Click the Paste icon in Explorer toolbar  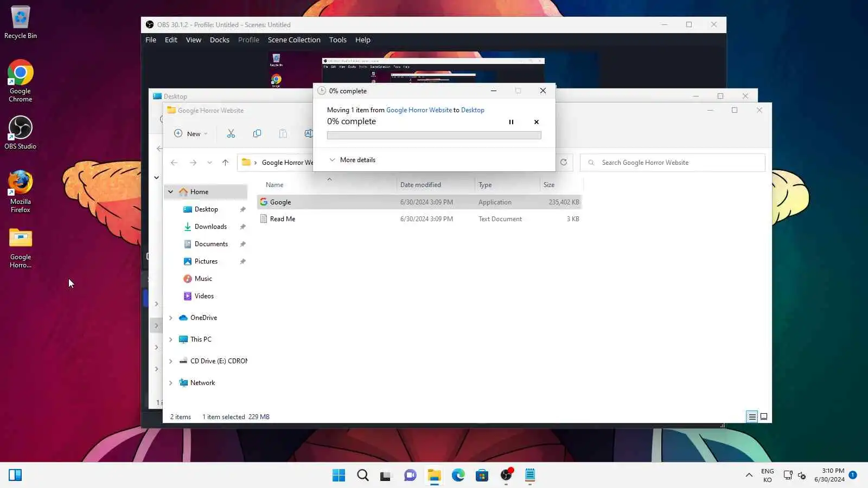(x=283, y=133)
